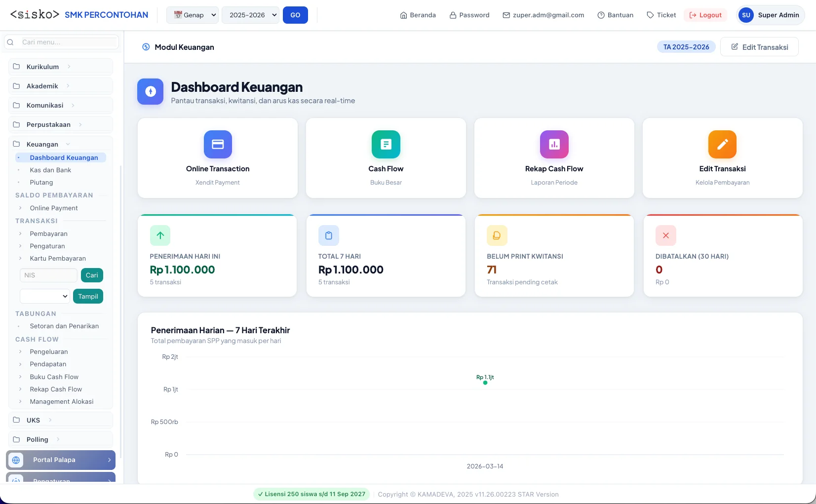The width and height of the screenshot is (816, 504).
Task: Click the SU avatar badge
Action: [746, 15]
